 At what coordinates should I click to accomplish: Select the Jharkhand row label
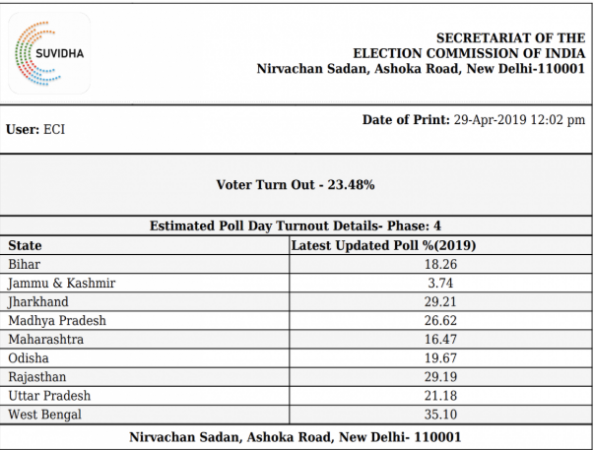coord(38,302)
